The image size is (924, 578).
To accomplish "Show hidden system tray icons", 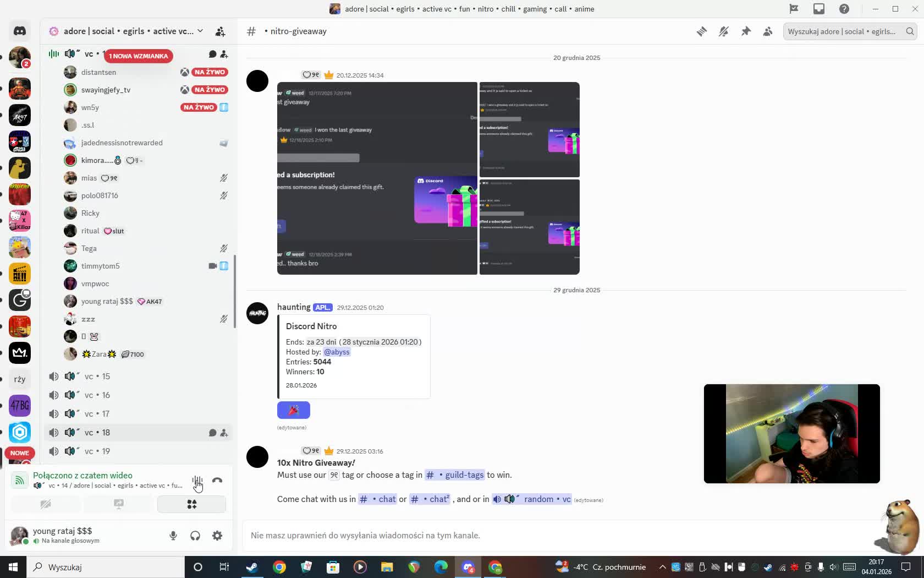I will (x=662, y=567).
